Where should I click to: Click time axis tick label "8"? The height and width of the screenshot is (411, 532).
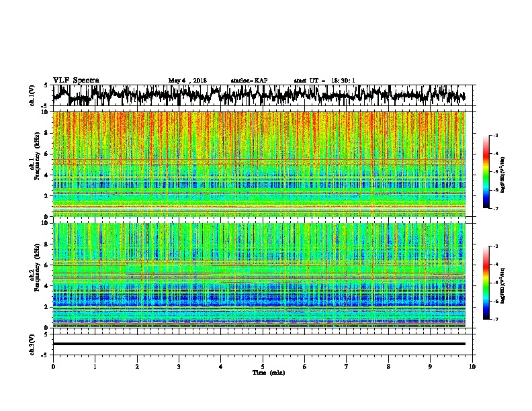[388, 367]
